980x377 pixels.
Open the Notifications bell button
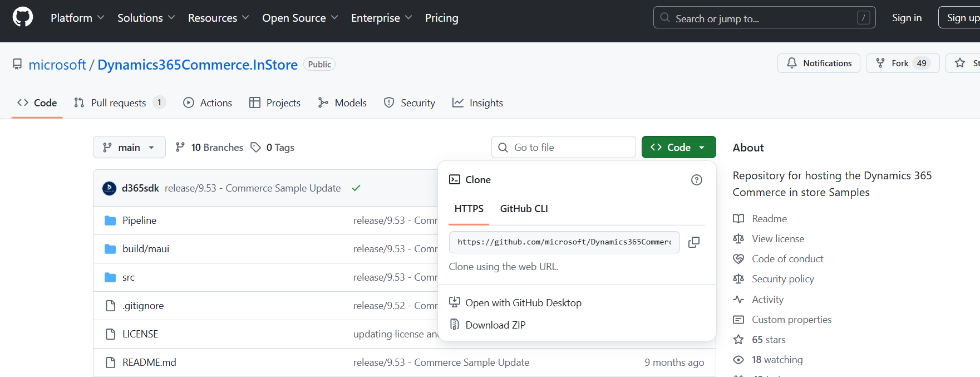point(818,63)
